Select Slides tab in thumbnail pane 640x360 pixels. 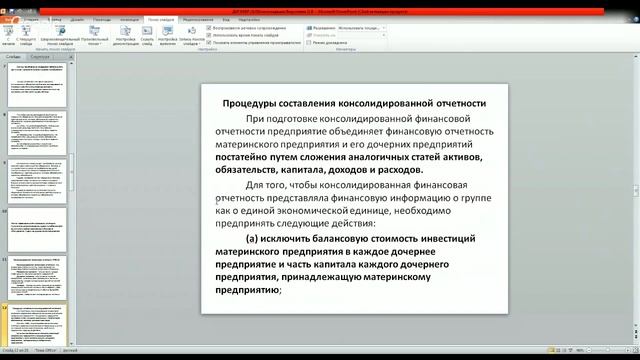(13, 57)
